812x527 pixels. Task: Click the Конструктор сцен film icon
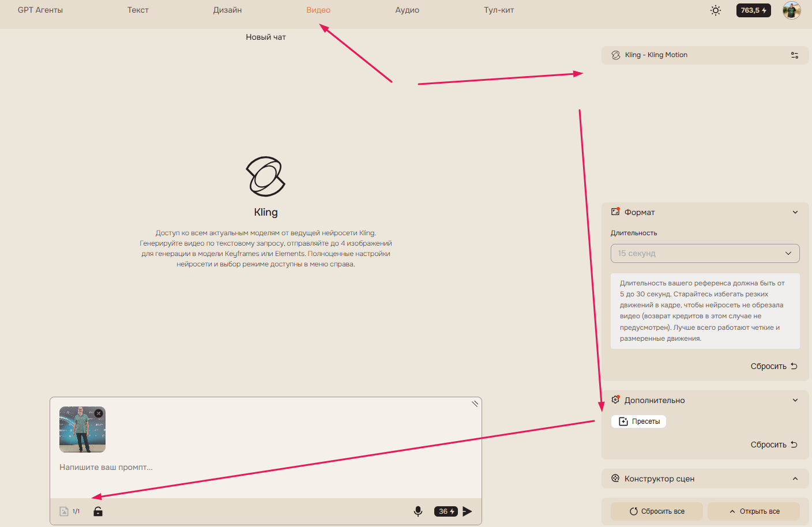pyautogui.click(x=615, y=478)
